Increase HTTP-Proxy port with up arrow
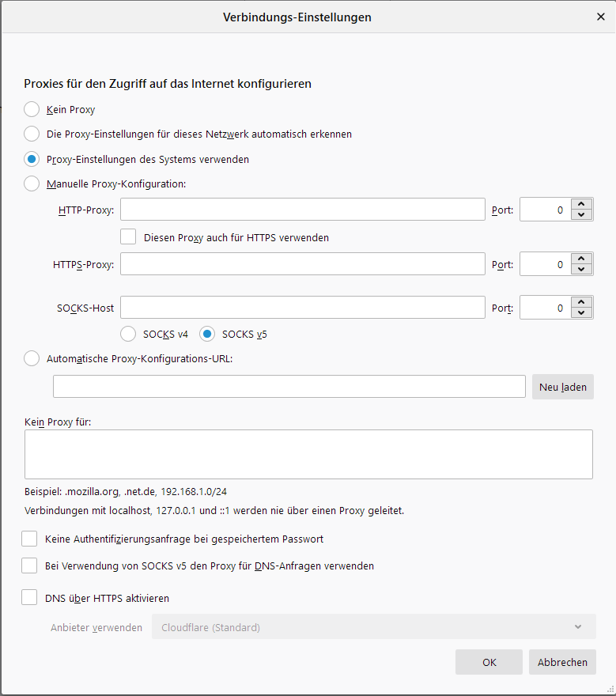This screenshot has height=696, width=616. tap(582, 204)
